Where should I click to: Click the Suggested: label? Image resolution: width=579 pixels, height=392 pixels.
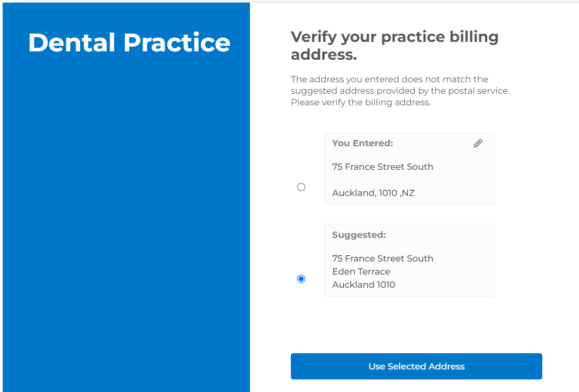[359, 235]
